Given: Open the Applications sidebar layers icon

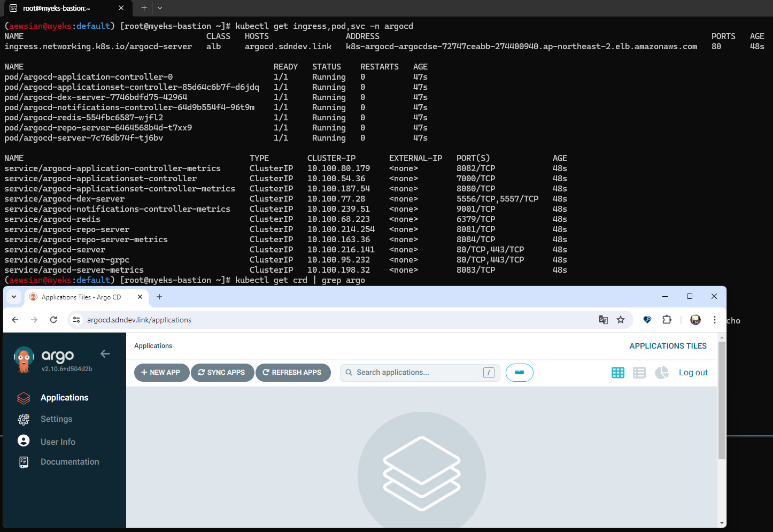Looking at the screenshot, I should pyautogui.click(x=24, y=398).
